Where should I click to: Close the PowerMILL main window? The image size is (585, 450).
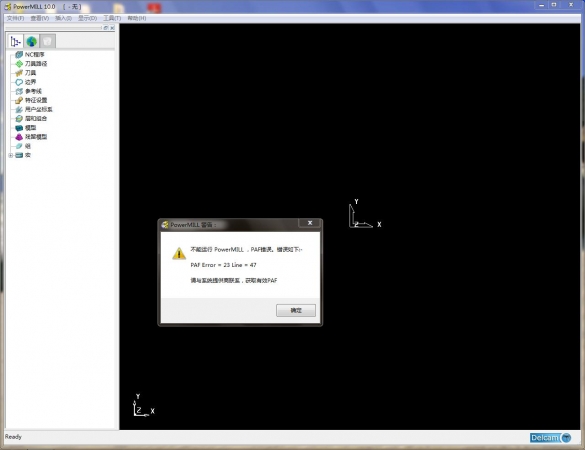click(571, 5)
